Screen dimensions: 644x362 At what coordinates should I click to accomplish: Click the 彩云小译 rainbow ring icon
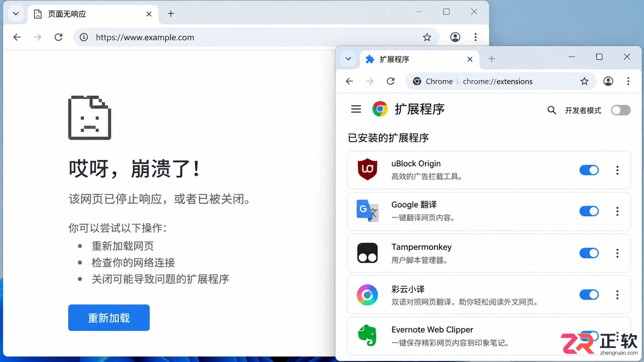point(367,295)
